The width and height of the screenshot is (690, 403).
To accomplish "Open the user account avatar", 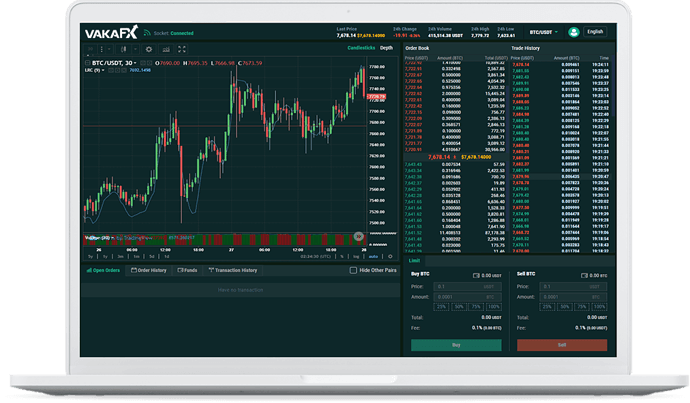I will pos(573,32).
